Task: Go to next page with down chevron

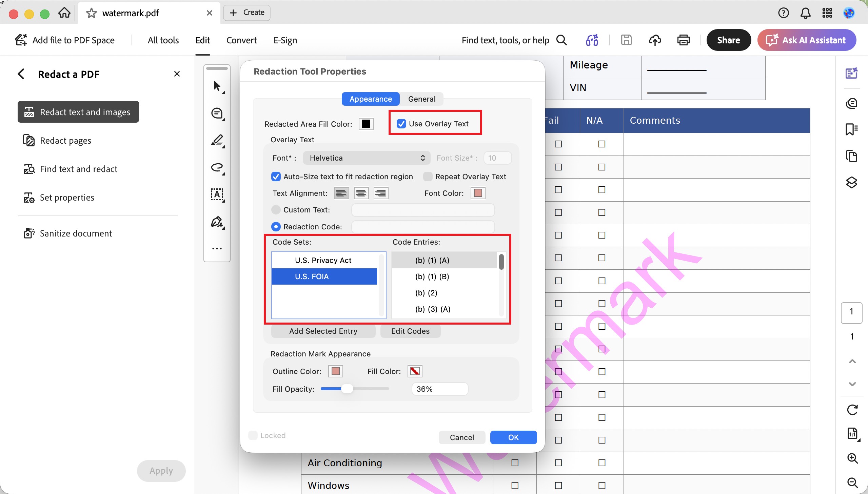Action: point(852,384)
